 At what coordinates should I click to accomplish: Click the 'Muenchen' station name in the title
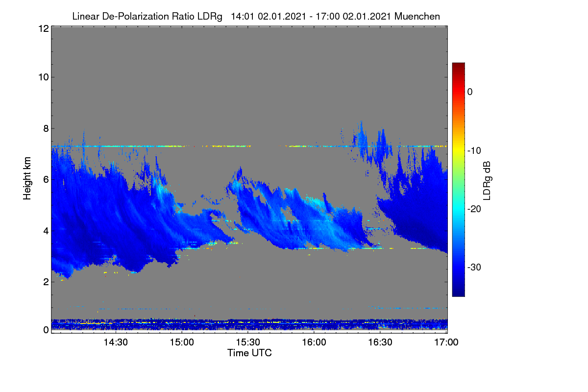(x=417, y=16)
